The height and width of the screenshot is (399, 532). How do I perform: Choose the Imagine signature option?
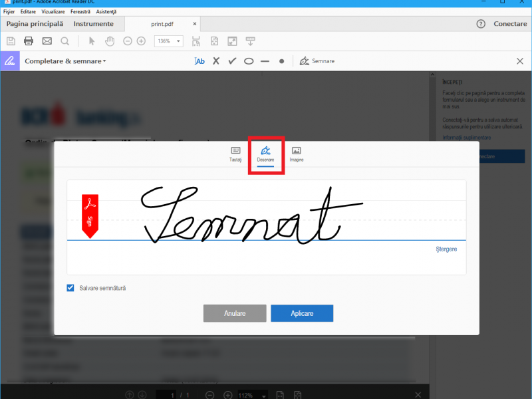coord(296,154)
